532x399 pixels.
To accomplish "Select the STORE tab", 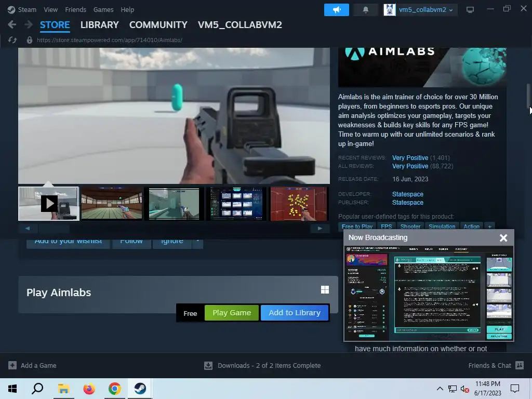I will point(55,25).
